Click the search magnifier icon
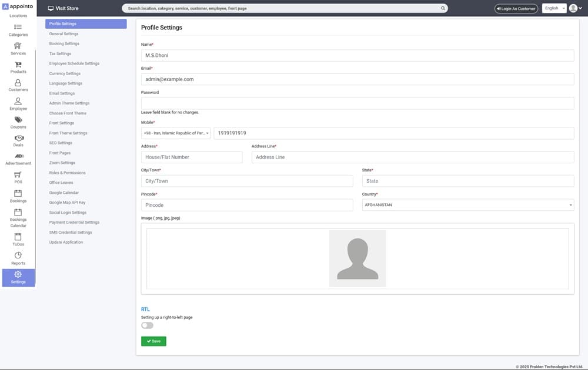 (x=443, y=9)
